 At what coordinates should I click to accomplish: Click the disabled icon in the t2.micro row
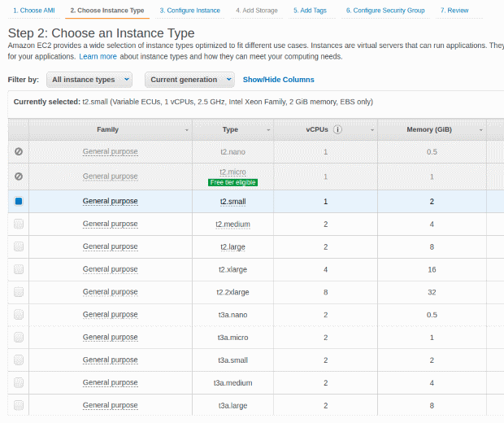click(x=19, y=177)
